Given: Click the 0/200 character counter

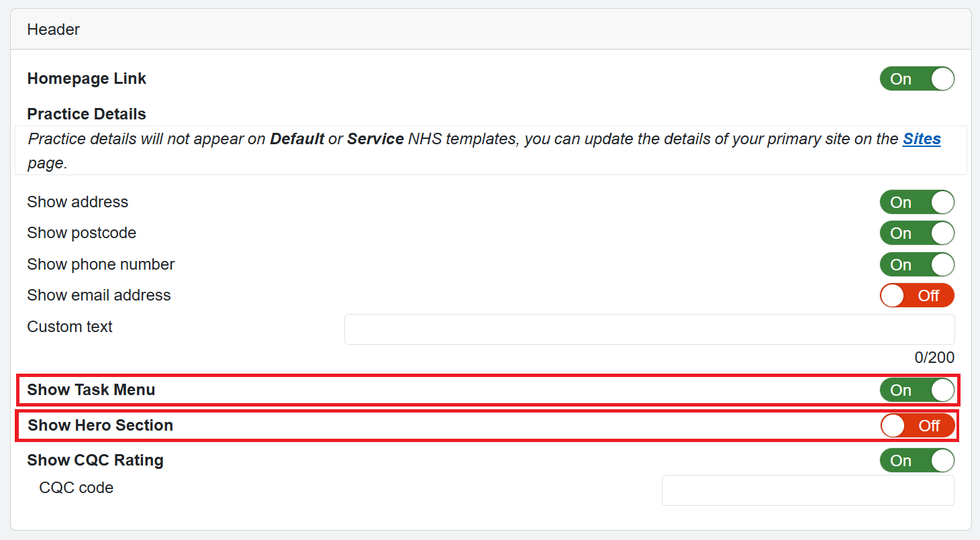Looking at the screenshot, I should click(934, 358).
